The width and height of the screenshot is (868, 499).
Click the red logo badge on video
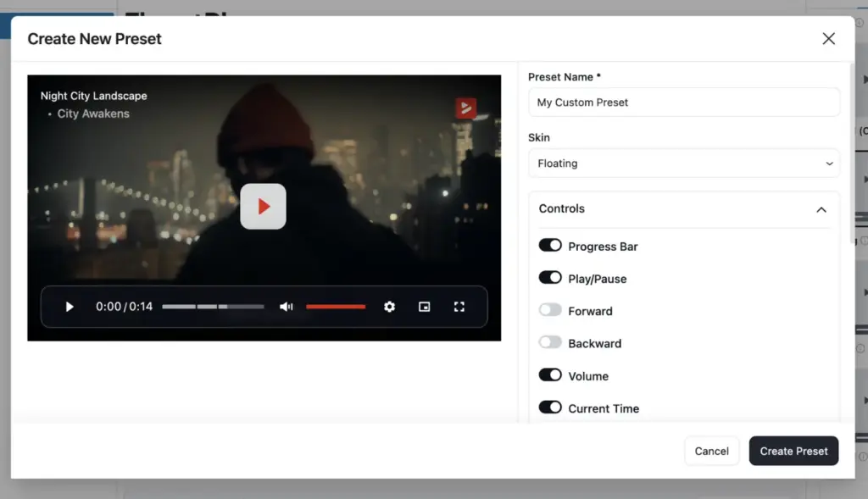pyautogui.click(x=465, y=108)
